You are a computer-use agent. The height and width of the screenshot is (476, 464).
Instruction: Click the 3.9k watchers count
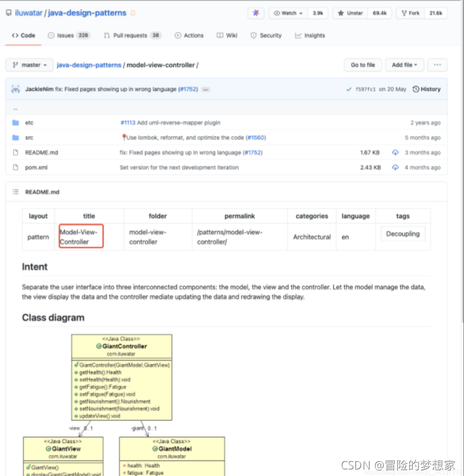(318, 13)
